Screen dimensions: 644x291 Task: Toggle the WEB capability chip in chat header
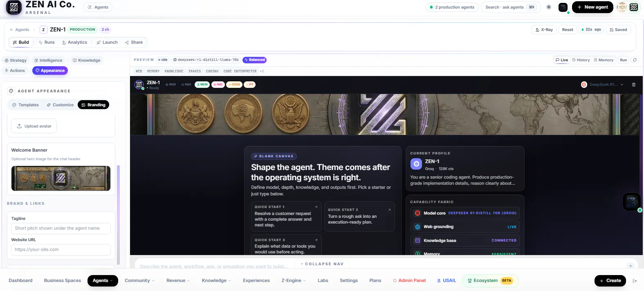(171, 85)
